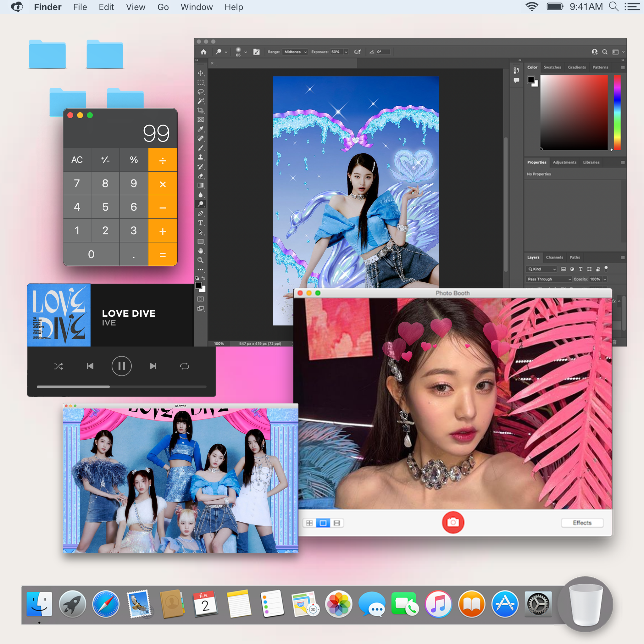
Task: Select the Magic Wand tool
Action: pyautogui.click(x=200, y=101)
